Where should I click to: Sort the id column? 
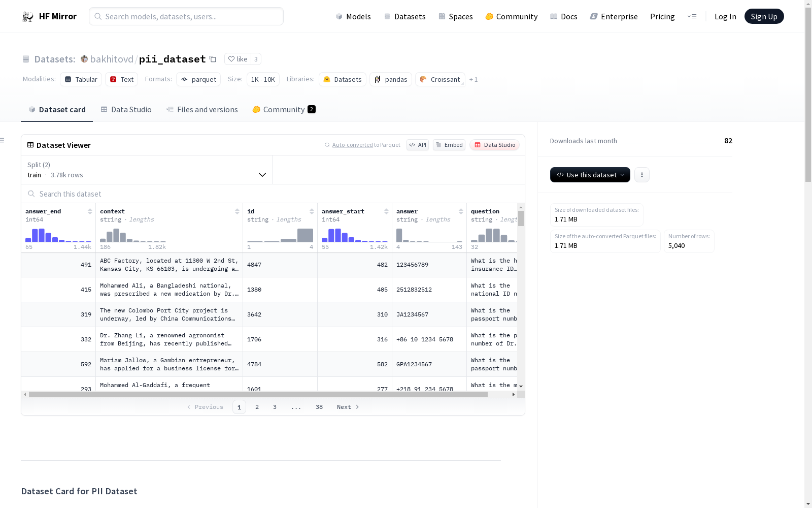[x=312, y=211]
